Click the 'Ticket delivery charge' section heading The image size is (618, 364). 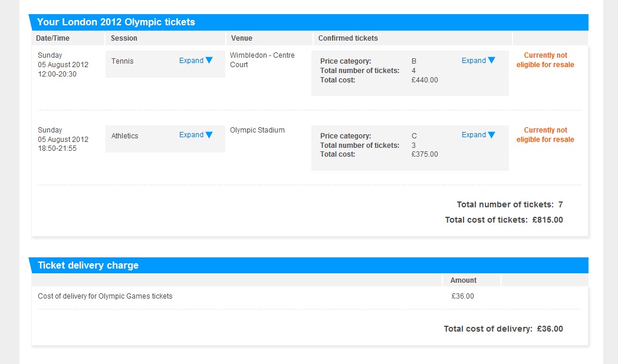pyautogui.click(x=88, y=266)
